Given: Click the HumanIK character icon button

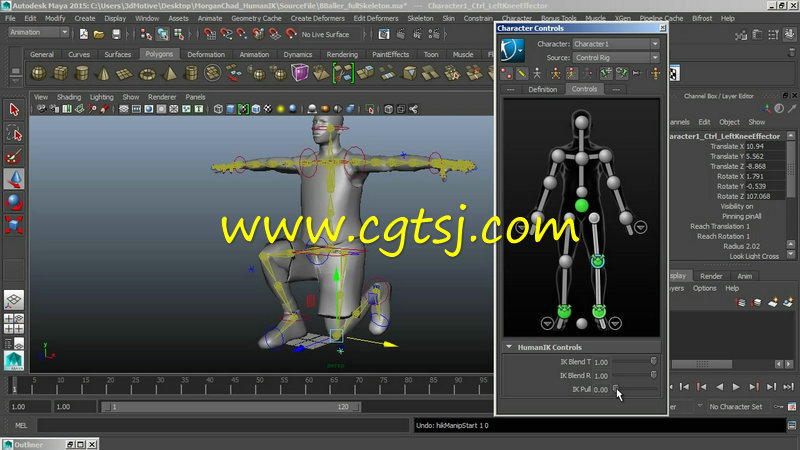Looking at the screenshot, I should tap(512, 50).
